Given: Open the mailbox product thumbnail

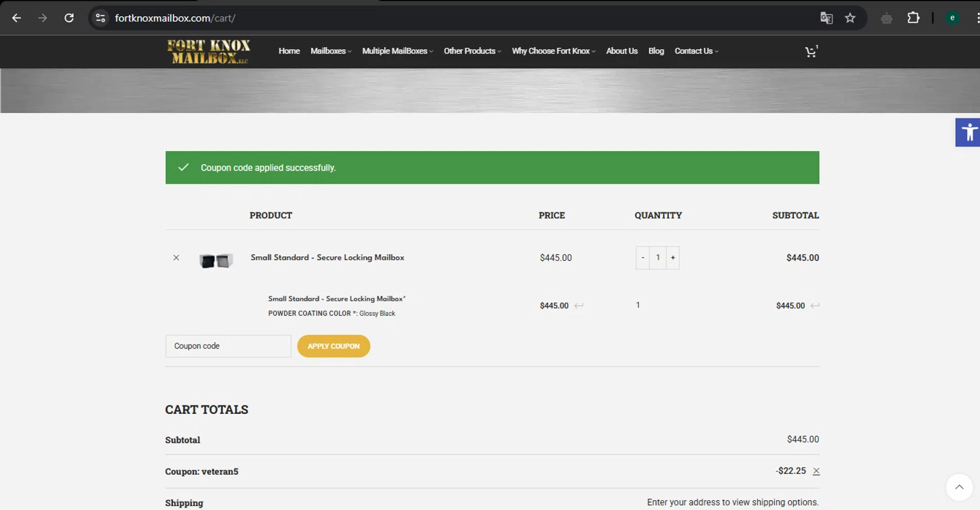Looking at the screenshot, I should (216, 260).
